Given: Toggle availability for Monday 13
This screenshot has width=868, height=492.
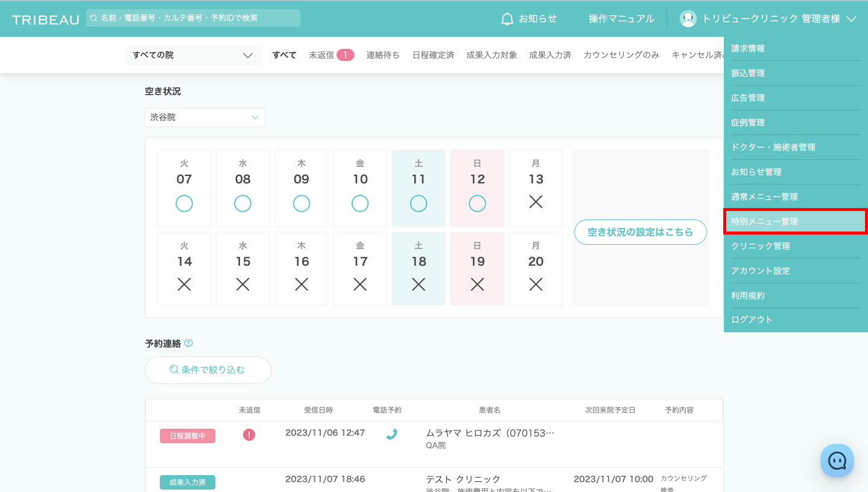Looking at the screenshot, I should coord(536,203).
